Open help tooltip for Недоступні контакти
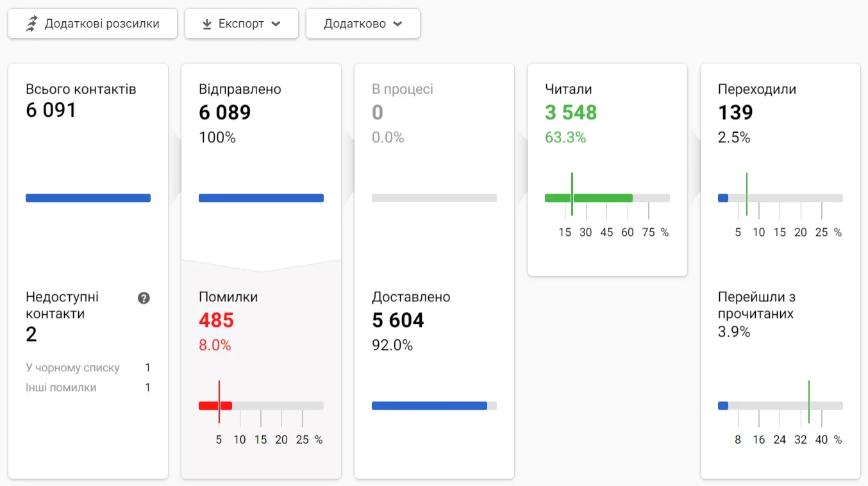868x486 pixels. tap(144, 297)
